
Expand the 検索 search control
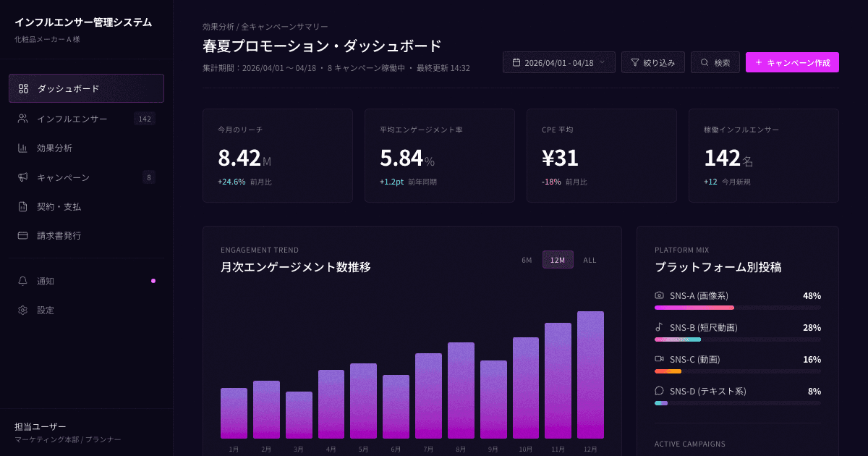coord(715,62)
